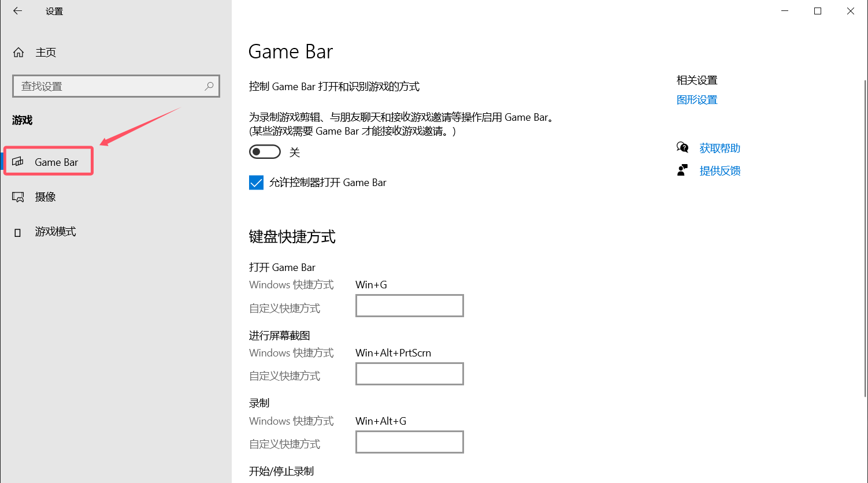Click the 获取帮助 chat icon

coord(682,148)
